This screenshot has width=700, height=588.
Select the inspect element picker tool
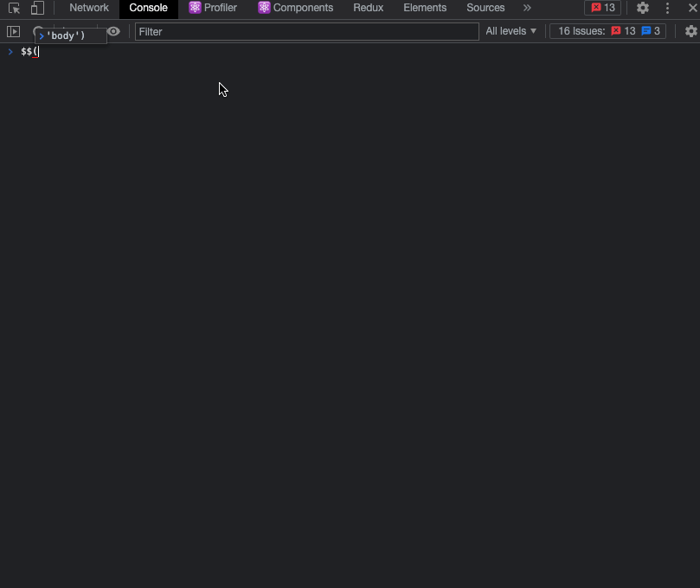pos(14,8)
